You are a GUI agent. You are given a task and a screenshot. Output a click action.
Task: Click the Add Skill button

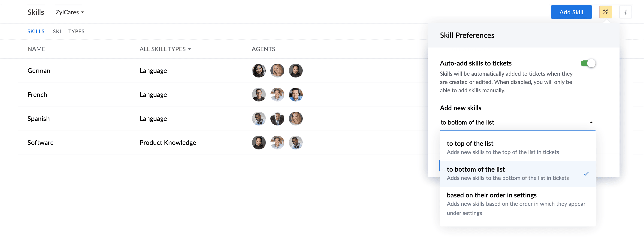[x=571, y=12]
